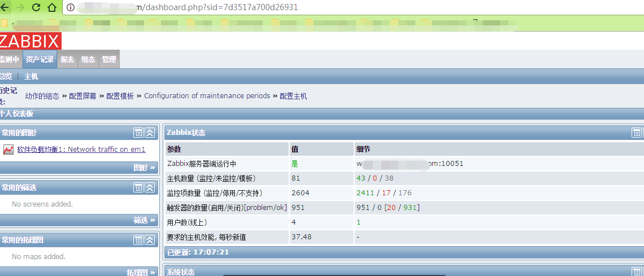Navigate forward with browser arrow

point(20,7)
